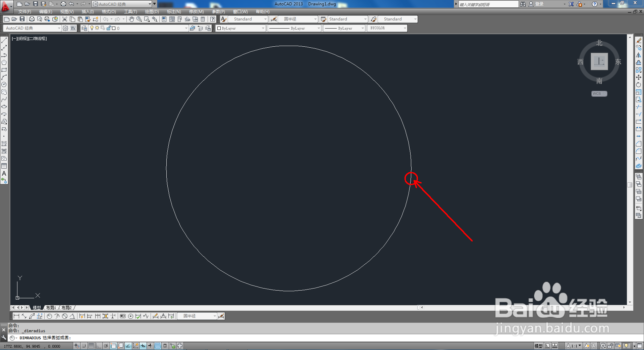Image resolution: width=644 pixels, height=350 pixels.
Task: Select the Erase modify tool
Action: pos(639,40)
